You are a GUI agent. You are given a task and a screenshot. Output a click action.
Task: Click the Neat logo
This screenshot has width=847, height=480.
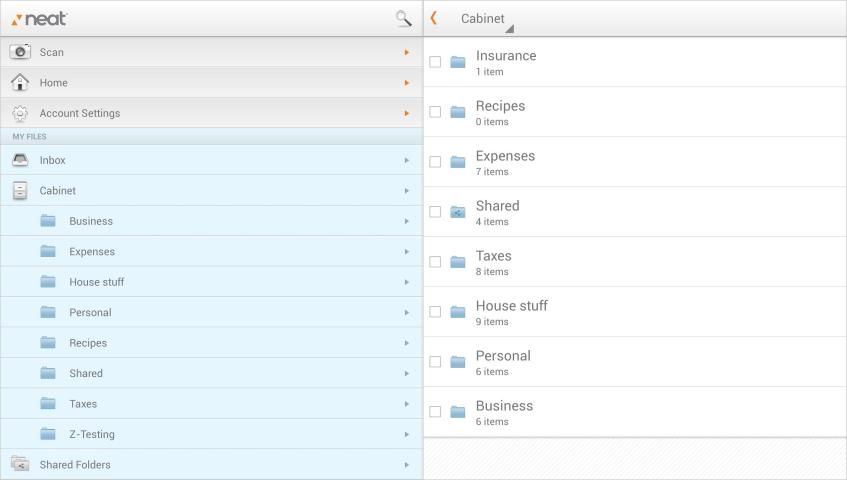(x=40, y=19)
